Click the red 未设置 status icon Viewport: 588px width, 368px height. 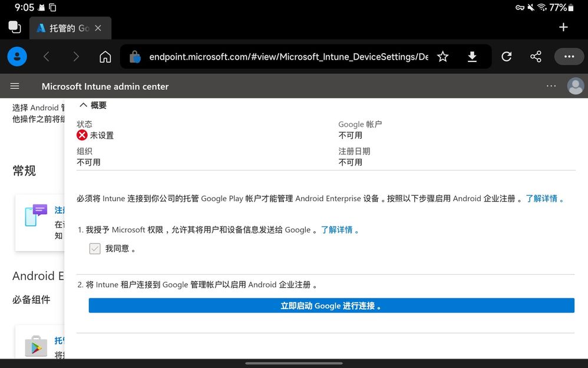(82, 135)
